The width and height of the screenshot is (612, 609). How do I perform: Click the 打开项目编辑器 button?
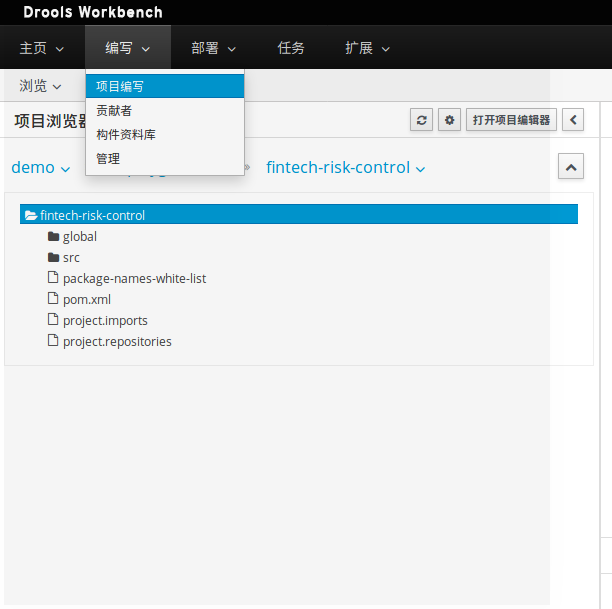click(511, 120)
